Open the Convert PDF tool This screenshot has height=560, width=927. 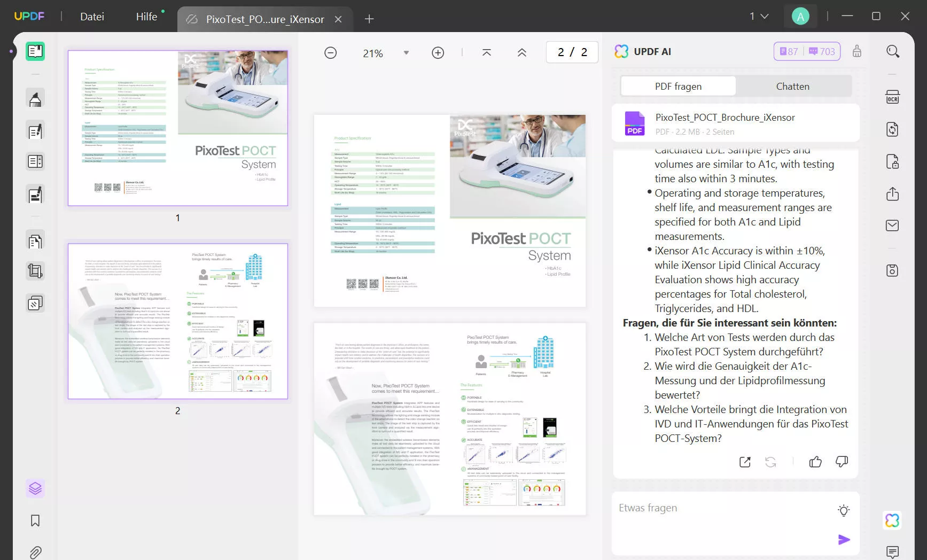pyautogui.click(x=893, y=129)
